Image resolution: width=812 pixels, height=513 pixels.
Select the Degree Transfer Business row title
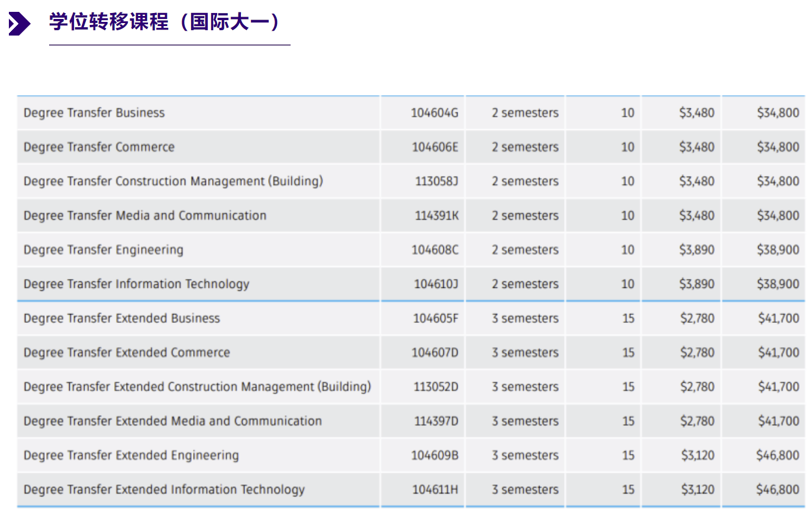pyautogui.click(x=94, y=113)
